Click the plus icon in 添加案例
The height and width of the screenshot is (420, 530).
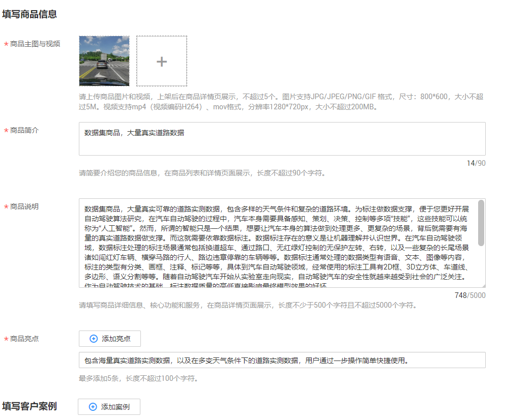[93, 407]
